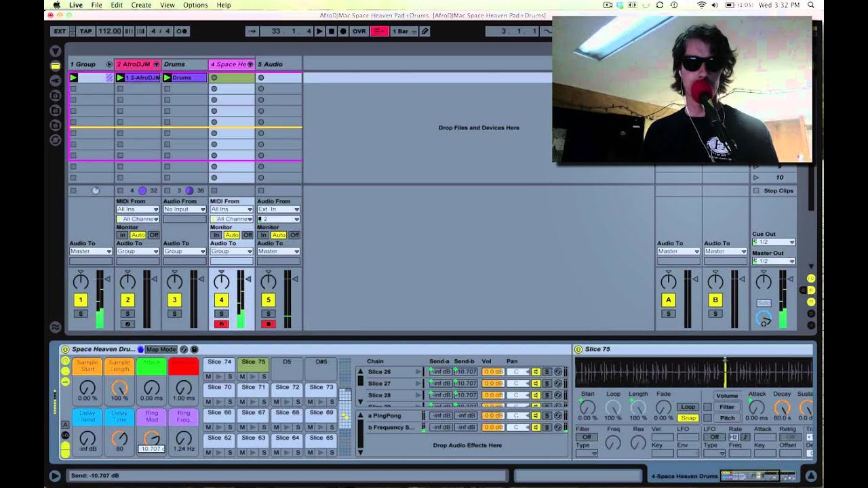Screen dimensions: 868x488
Task: Click the hot-swap presets icon beside Map Mode
Action: (184, 349)
